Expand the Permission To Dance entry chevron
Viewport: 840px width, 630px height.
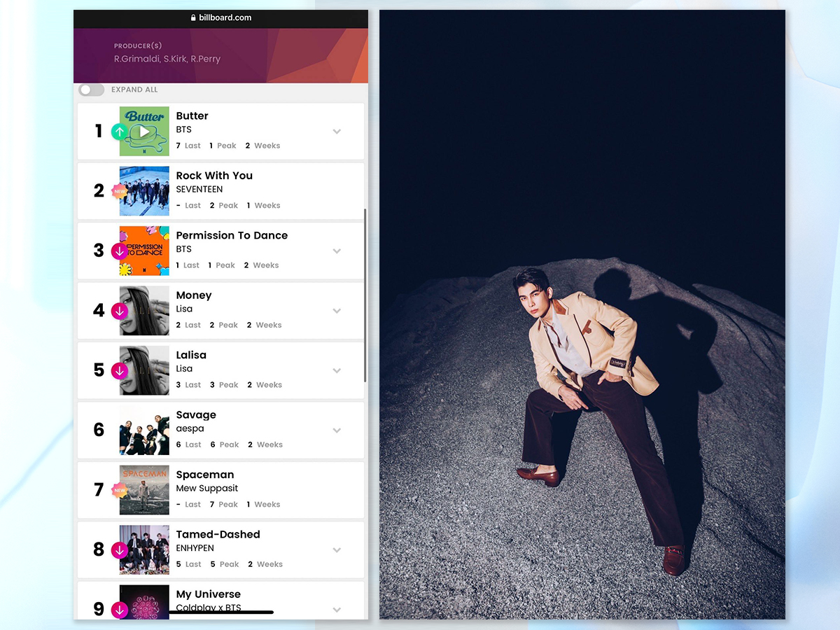point(337,251)
